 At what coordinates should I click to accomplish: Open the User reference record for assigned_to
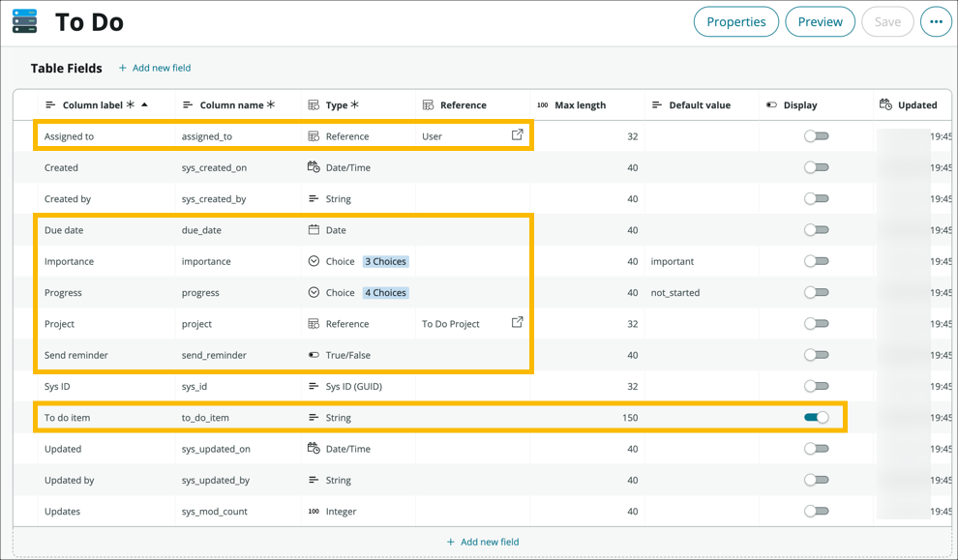[517, 135]
